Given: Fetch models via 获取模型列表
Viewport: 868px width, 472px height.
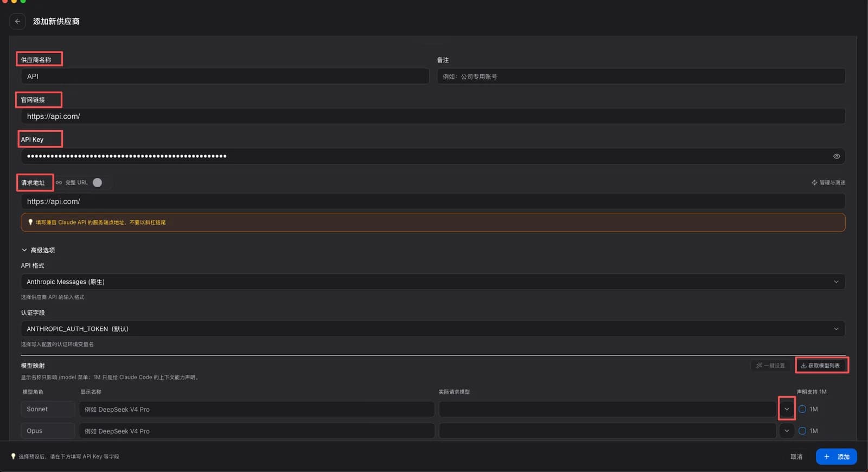Looking at the screenshot, I should [x=820, y=366].
